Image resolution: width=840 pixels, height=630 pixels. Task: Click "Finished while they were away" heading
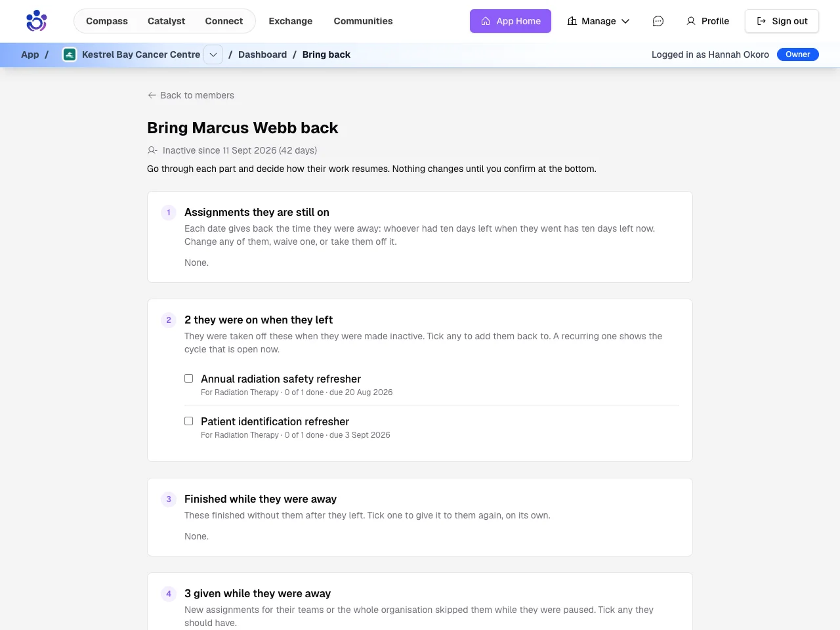[261, 499]
